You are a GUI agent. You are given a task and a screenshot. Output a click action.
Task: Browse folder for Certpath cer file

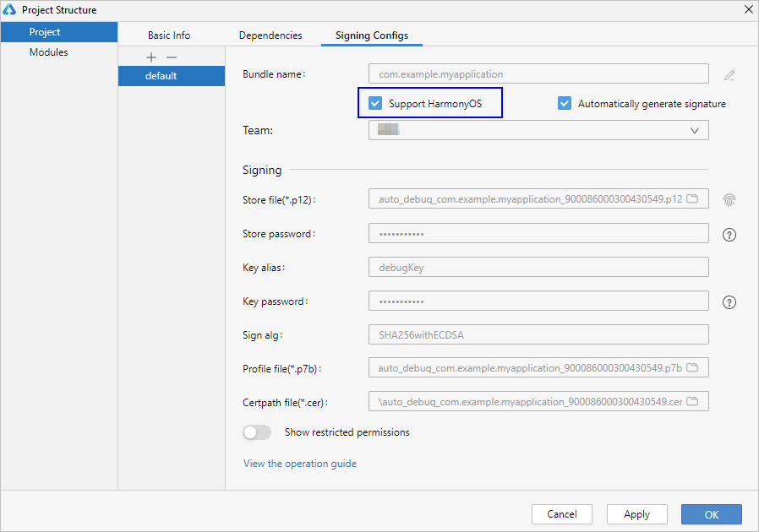point(693,401)
